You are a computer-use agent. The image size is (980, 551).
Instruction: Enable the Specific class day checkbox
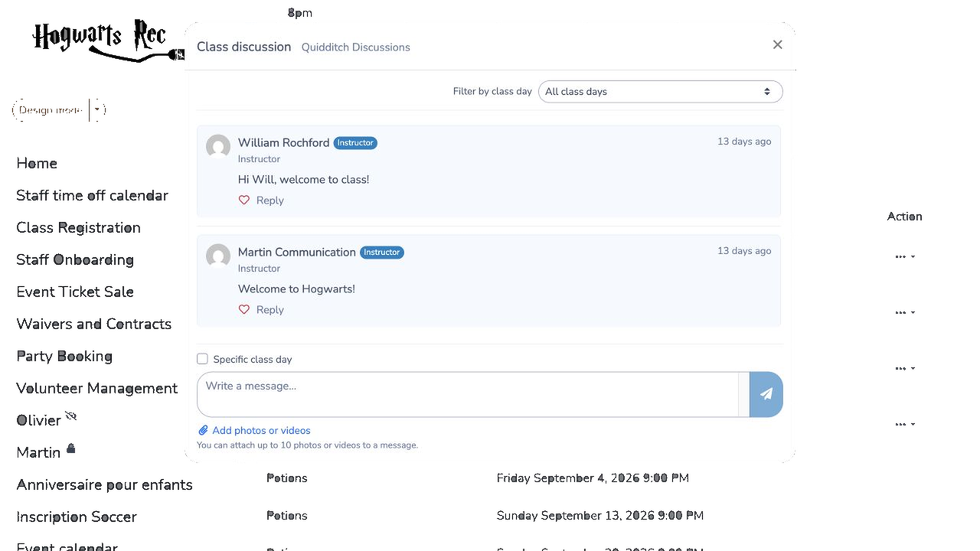pos(202,359)
